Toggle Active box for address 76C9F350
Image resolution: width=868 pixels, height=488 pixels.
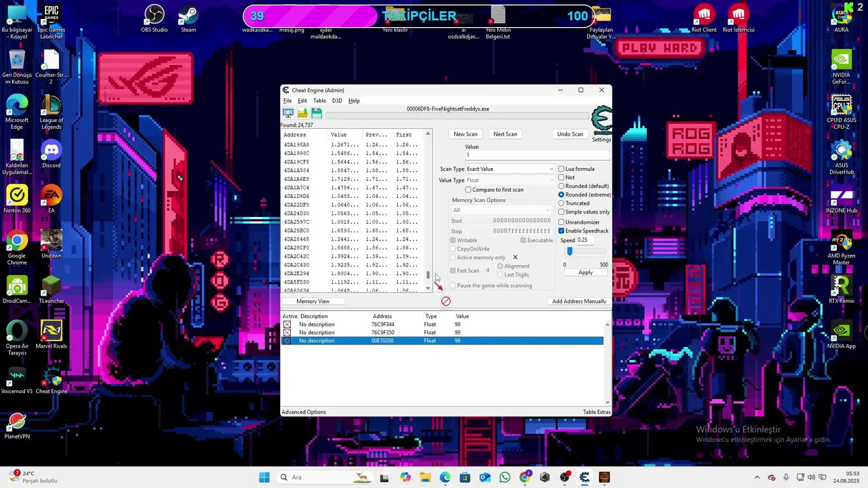[287, 333]
